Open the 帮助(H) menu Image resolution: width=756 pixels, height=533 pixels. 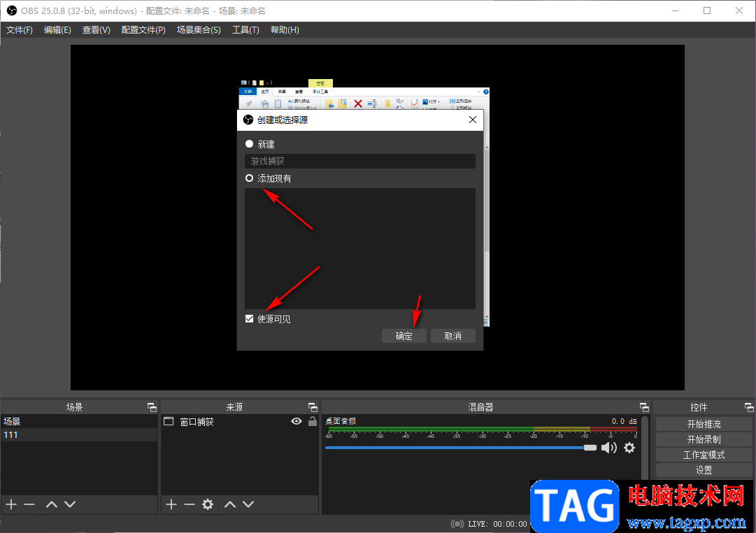click(285, 30)
